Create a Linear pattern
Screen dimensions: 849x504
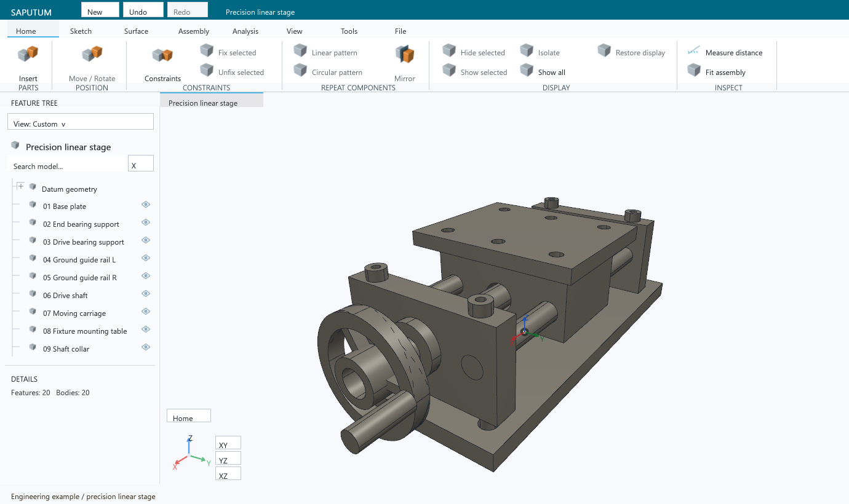point(325,52)
